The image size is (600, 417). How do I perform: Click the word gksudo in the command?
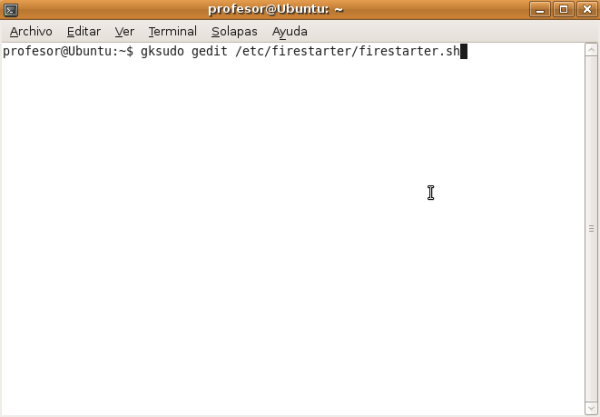coord(162,51)
